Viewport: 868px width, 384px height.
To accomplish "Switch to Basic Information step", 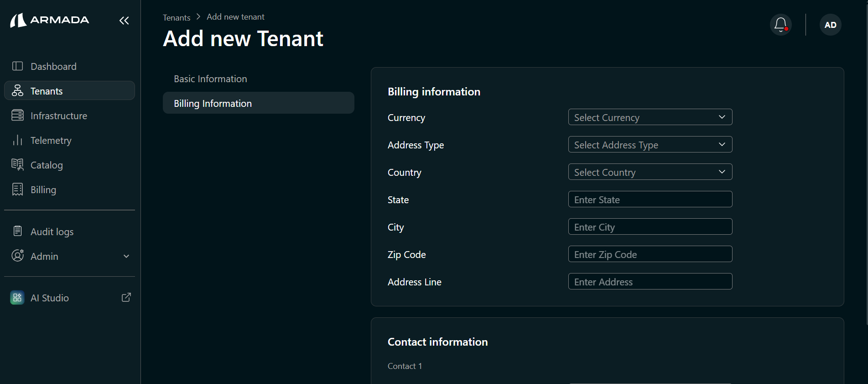I will [x=258, y=79].
